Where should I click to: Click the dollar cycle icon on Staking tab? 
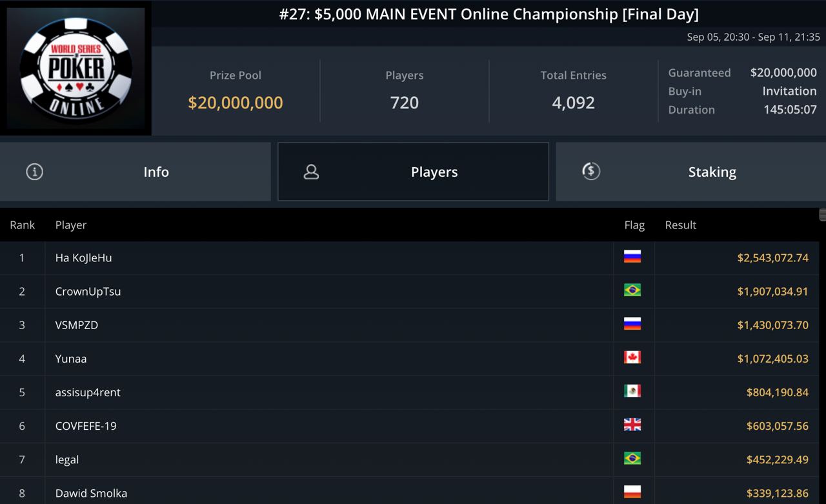(x=590, y=171)
